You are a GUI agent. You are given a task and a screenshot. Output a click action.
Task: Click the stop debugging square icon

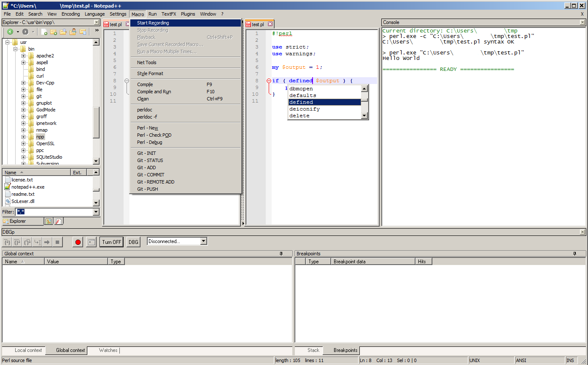tap(58, 242)
